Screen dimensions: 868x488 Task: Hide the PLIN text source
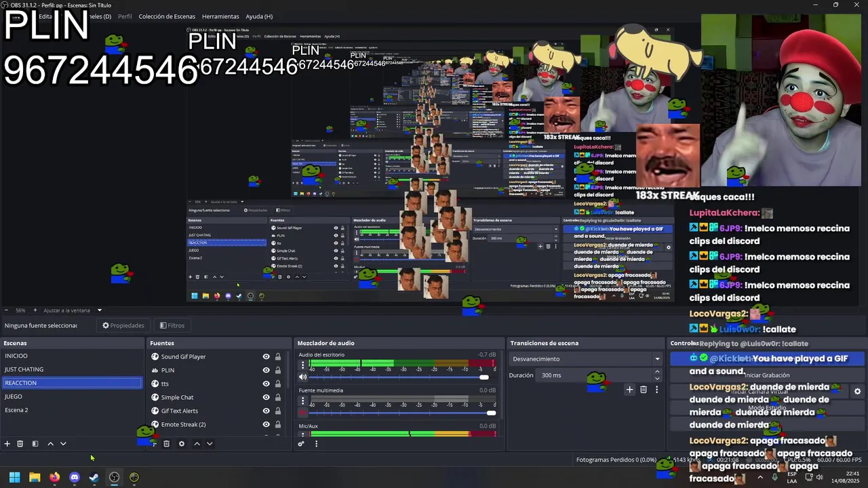click(266, 370)
